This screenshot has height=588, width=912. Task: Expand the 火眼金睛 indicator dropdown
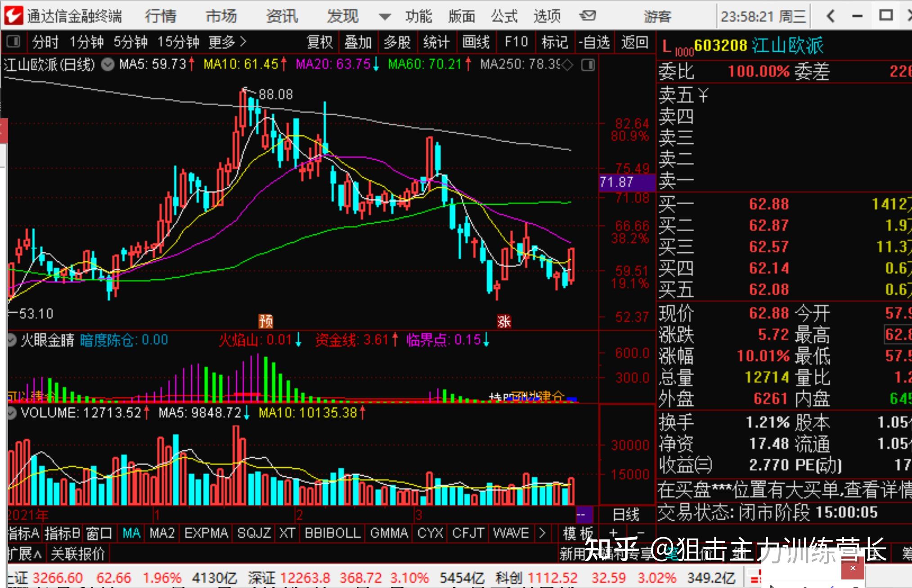click(11, 340)
